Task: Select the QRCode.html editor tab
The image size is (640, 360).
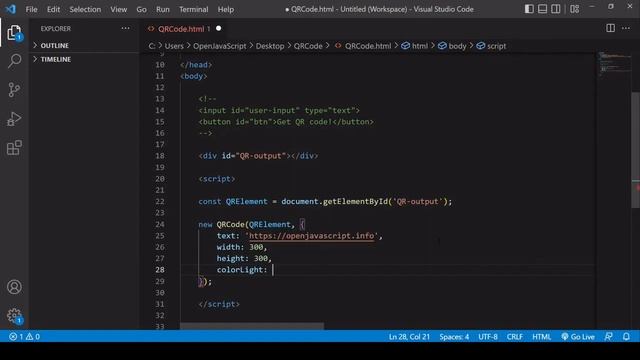Action: 184,29
